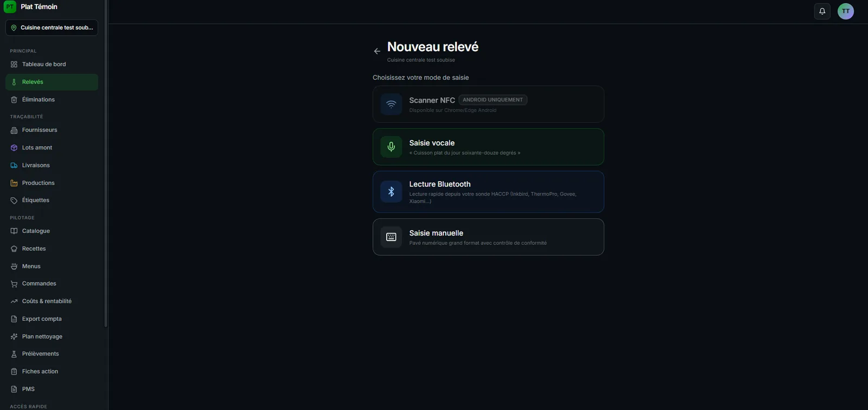Open Productions page
The height and width of the screenshot is (410, 868).
[x=52, y=183]
